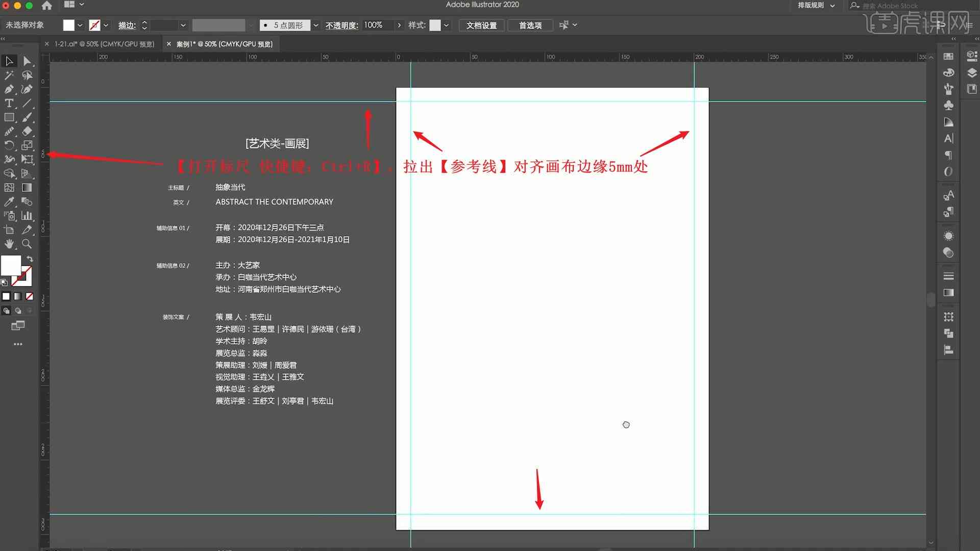Select the Selection (black arrow) tool
The image size is (980, 551).
(x=9, y=61)
